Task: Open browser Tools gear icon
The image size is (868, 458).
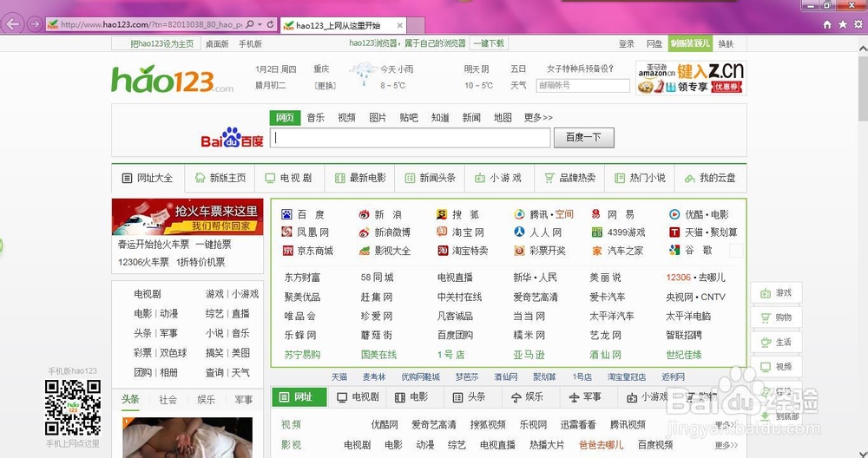Action: (x=858, y=24)
